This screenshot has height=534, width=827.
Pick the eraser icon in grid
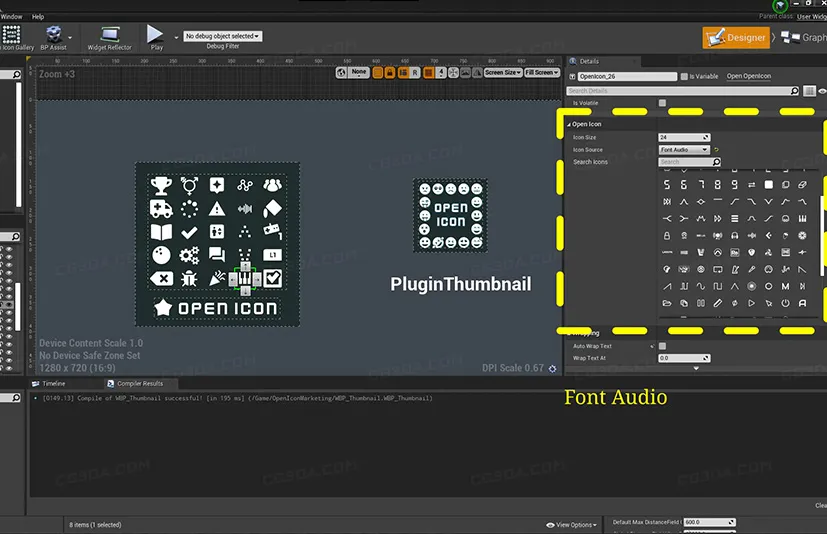802,185
